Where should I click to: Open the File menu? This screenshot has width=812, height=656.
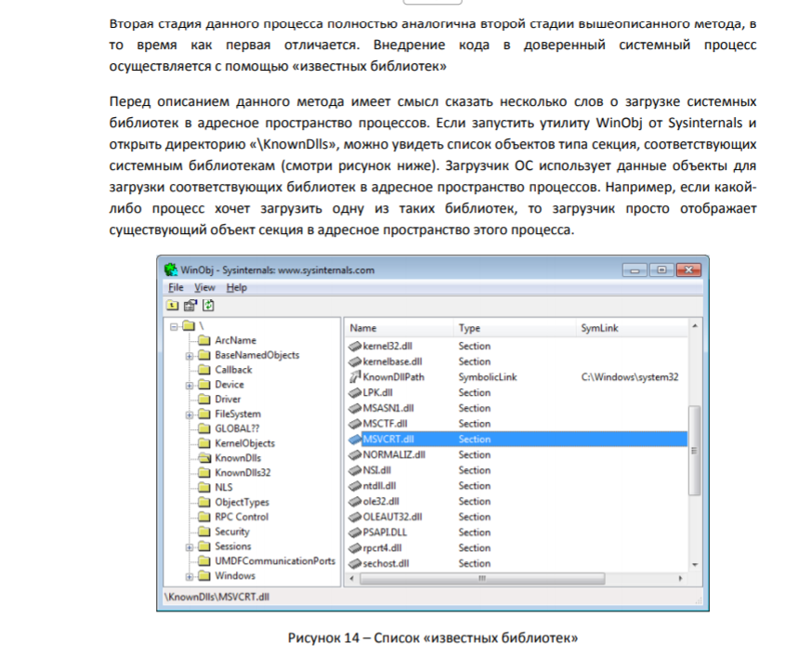pyautogui.click(x=177, y=287)
